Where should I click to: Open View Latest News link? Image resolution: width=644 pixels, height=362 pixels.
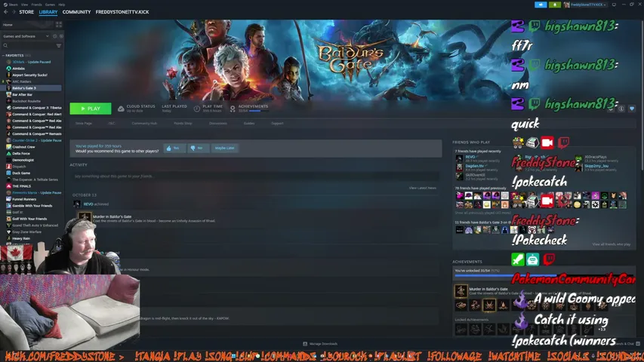coord(423,188)
